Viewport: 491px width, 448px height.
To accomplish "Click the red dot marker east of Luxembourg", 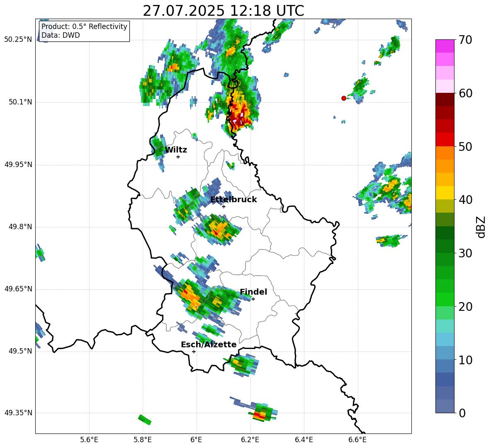I will 343,98.
